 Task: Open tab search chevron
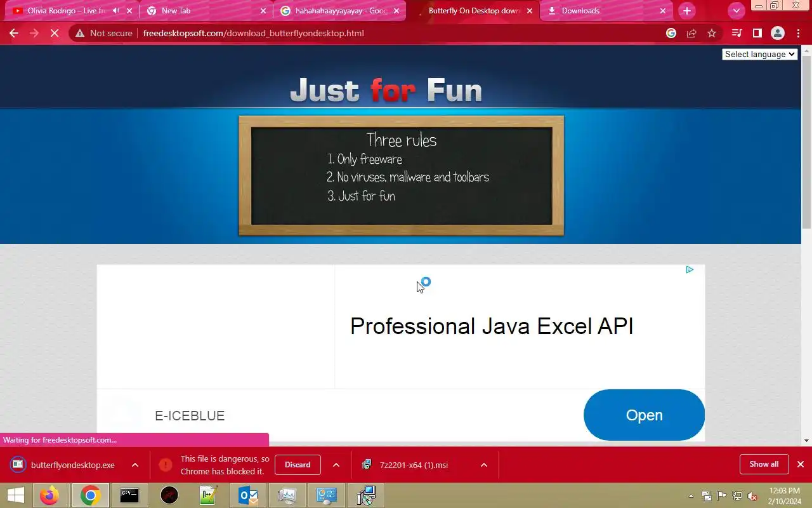pos(736,11)
